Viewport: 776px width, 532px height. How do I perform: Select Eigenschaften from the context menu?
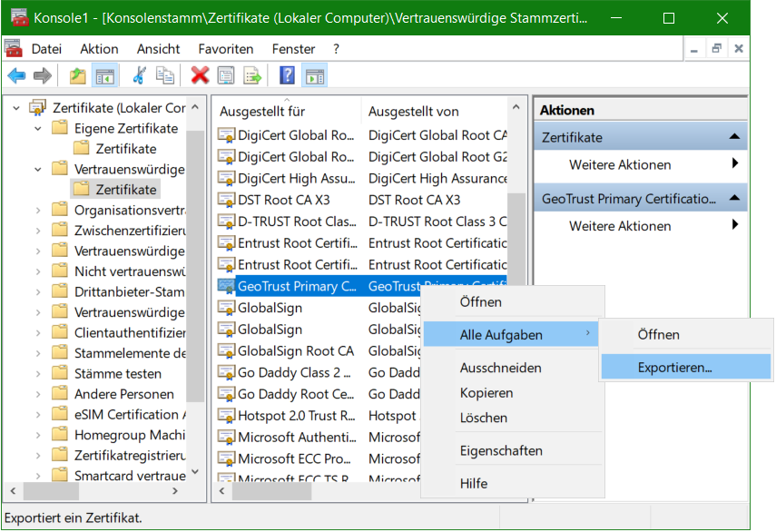(501, 450)
